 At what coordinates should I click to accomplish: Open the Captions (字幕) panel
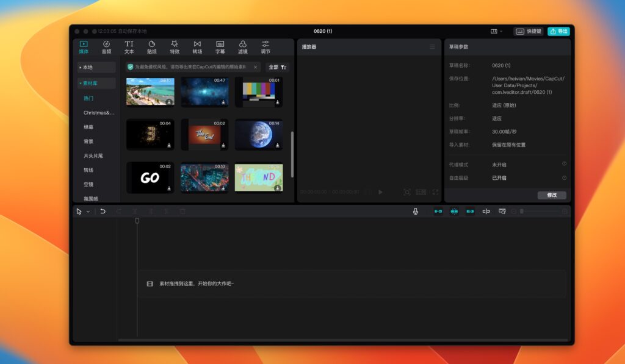220,46
